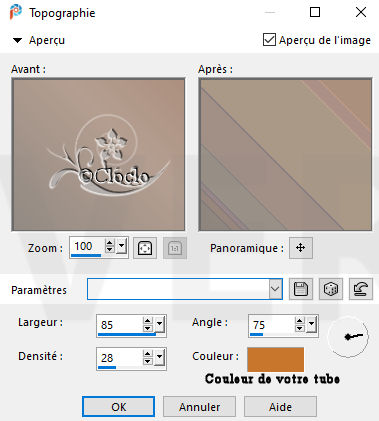Click the save preset floppy disk icon
Image resolution: width=379 pixels, height=421 pixels.
(301, 289)
